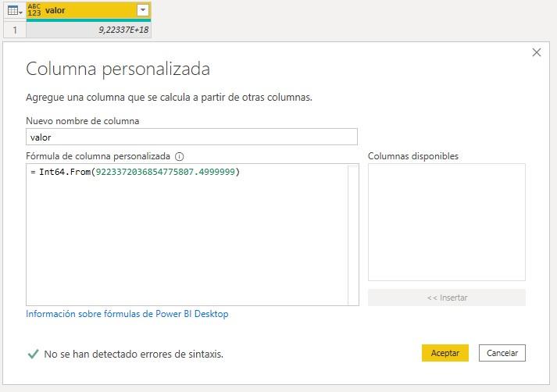This screenshot has height=392, width=557.
Task: Expand the valor column filter dropdown
Action: pyautogui.click(x=142, y=10)
